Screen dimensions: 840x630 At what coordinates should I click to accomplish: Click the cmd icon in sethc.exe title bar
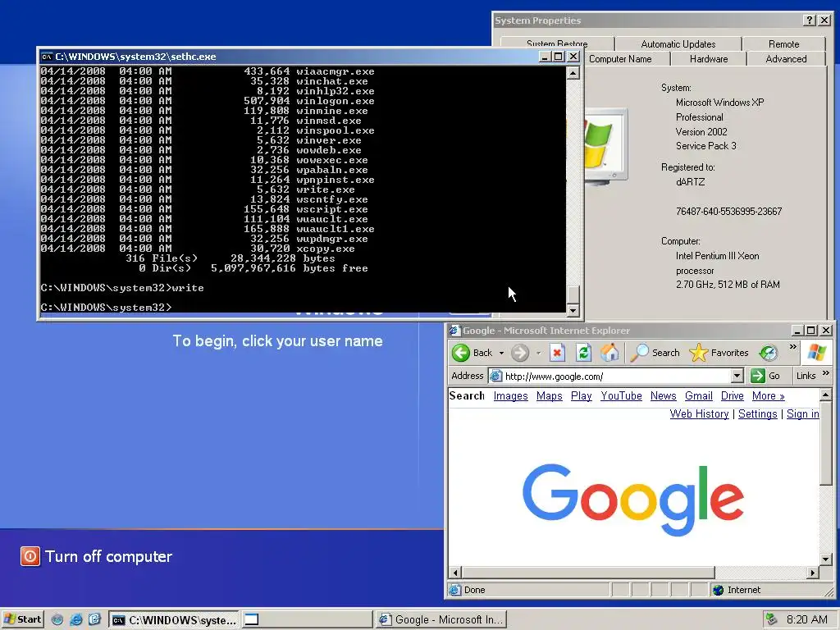(47, 57)
